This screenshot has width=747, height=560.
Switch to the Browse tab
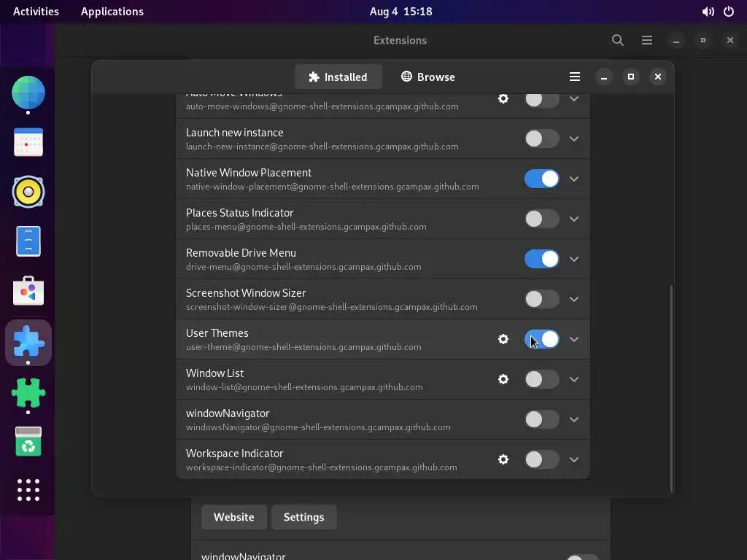(428, 77)
